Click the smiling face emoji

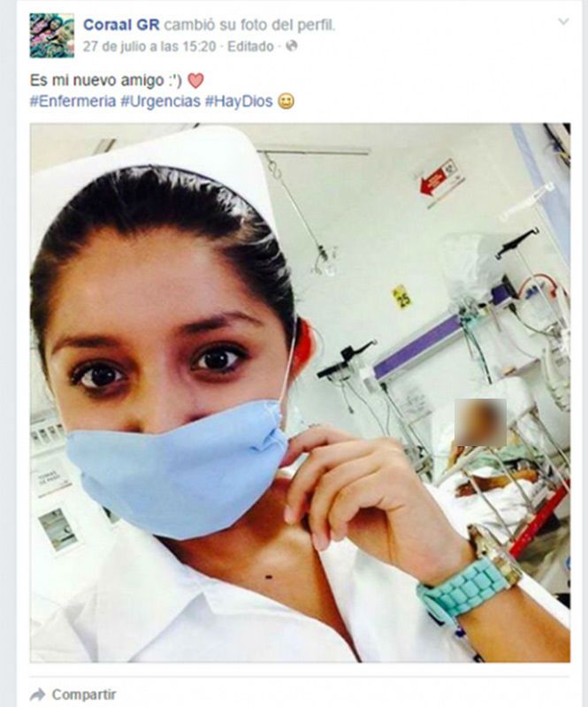pyautogui.click(x=286, y=101)
